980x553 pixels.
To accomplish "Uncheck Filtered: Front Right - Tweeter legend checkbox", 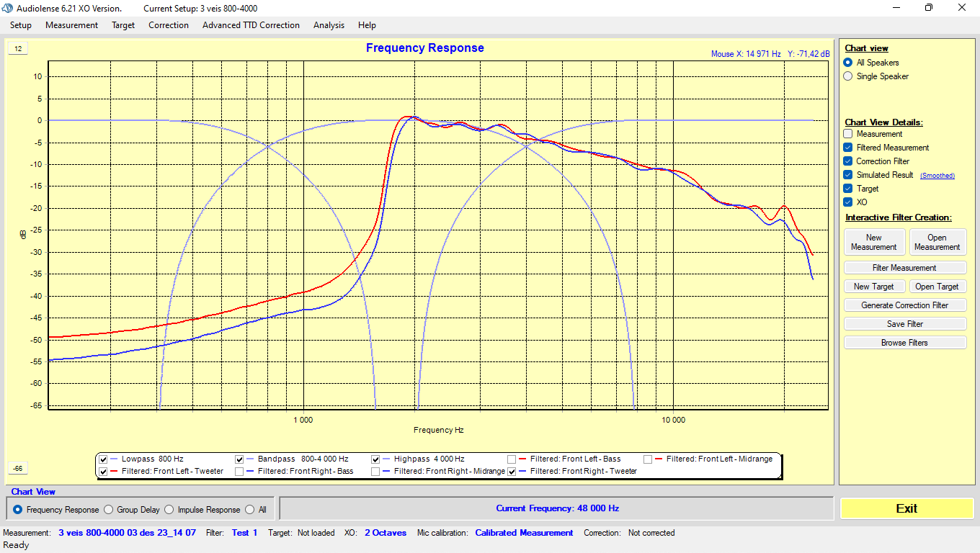I will point(512,472).
